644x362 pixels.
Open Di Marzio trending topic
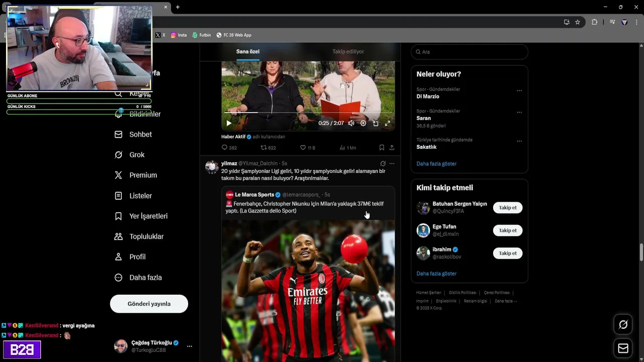pos(428,97)
